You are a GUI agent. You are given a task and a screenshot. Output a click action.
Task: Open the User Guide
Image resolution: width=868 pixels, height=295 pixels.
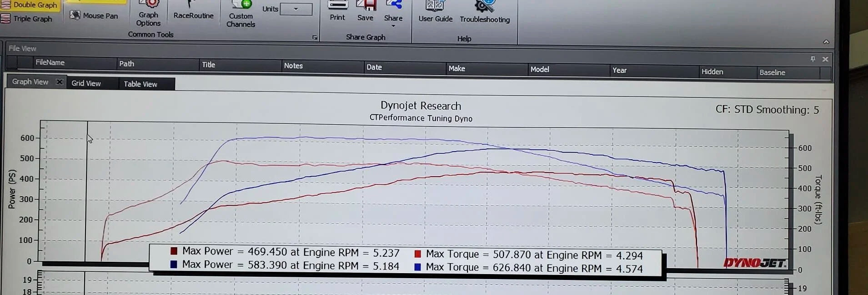[x=435, y=11]
